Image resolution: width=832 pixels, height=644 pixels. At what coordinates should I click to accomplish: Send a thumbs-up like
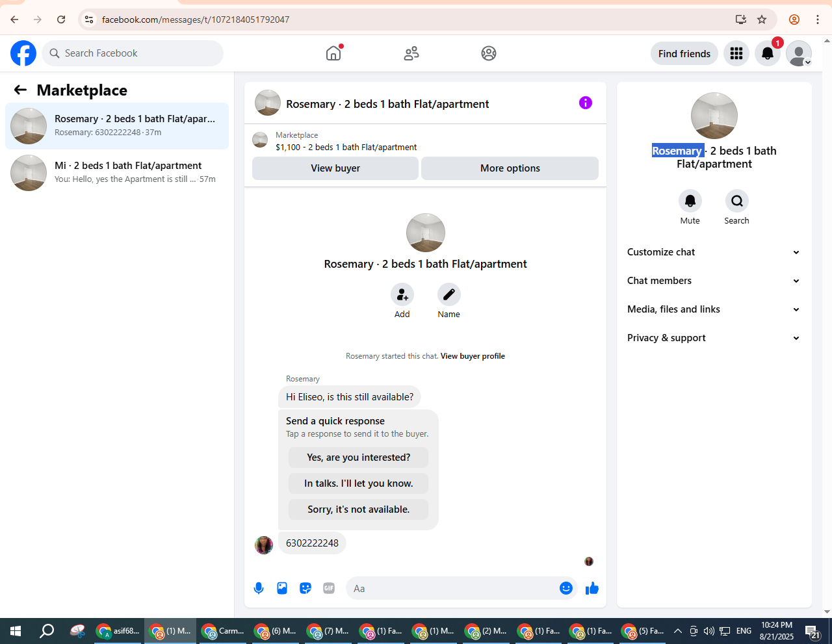click(592, 588)
